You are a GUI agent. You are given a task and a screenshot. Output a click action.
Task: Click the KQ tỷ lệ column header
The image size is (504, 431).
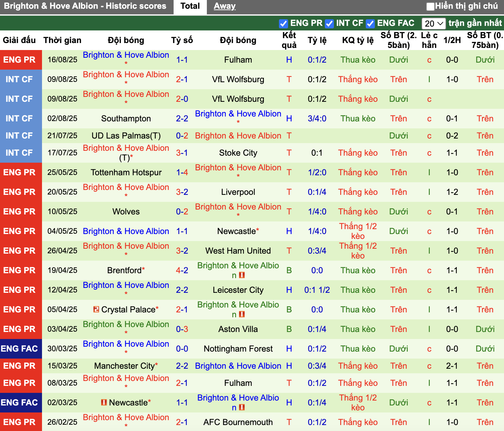[x=358, y=40]
